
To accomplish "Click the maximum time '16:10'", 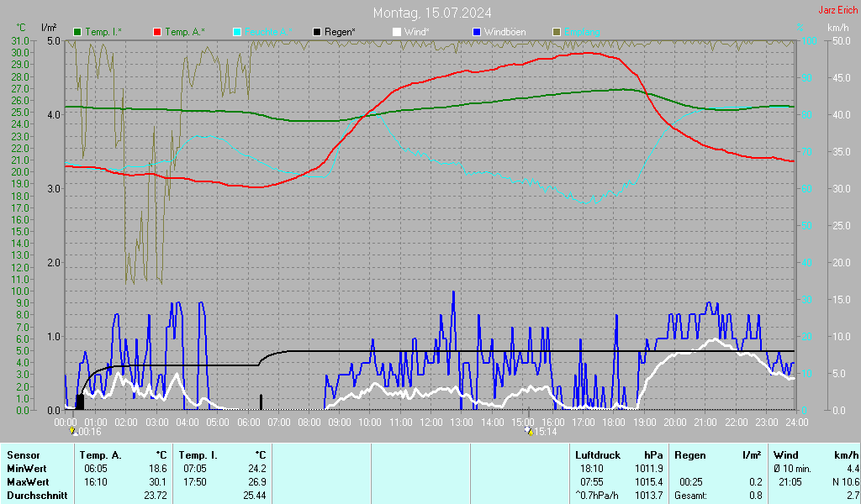I will coord(96,482).
